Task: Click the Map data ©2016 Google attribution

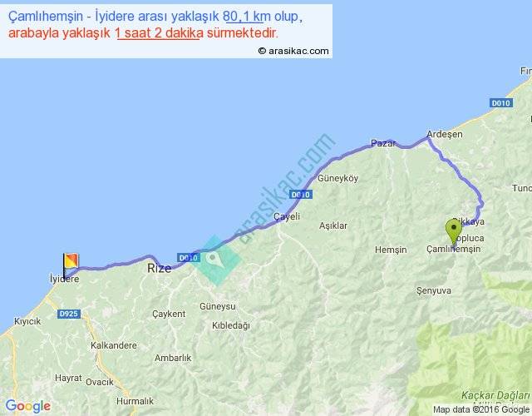Action: (x=480, y=409)
